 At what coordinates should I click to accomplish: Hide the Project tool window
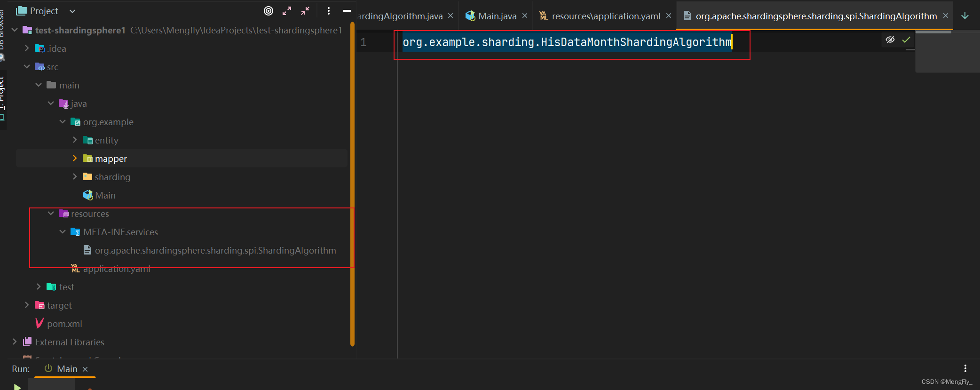(x=347, y=11)
